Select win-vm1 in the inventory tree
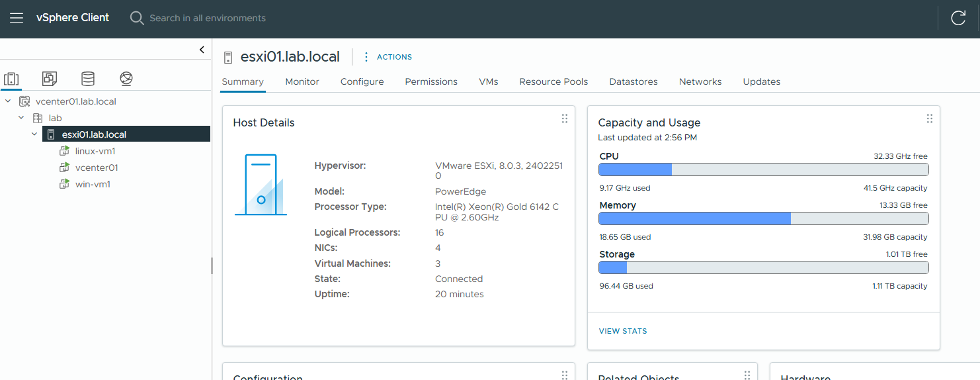 93,184
